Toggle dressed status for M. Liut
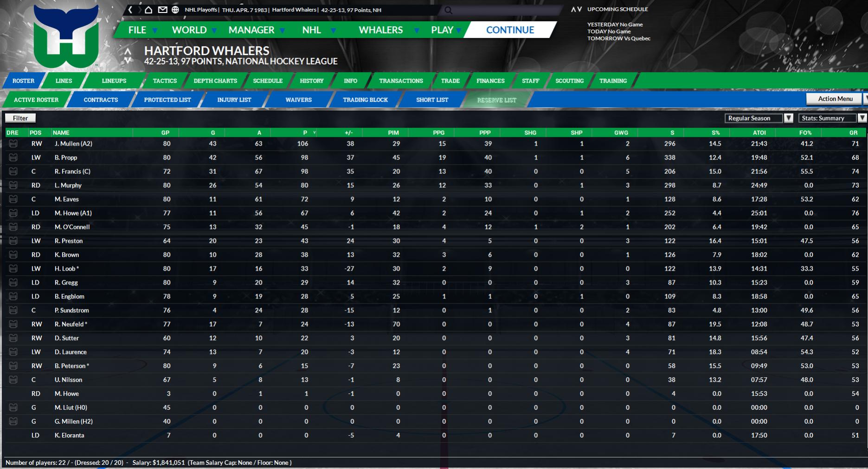This screenshot has width=868, height=469. click(13, 408)
